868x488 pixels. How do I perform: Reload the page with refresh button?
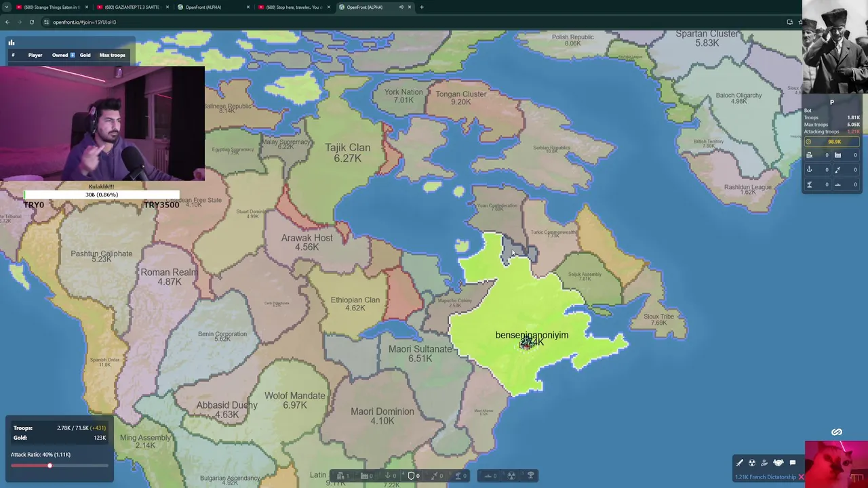click(31, 22)
